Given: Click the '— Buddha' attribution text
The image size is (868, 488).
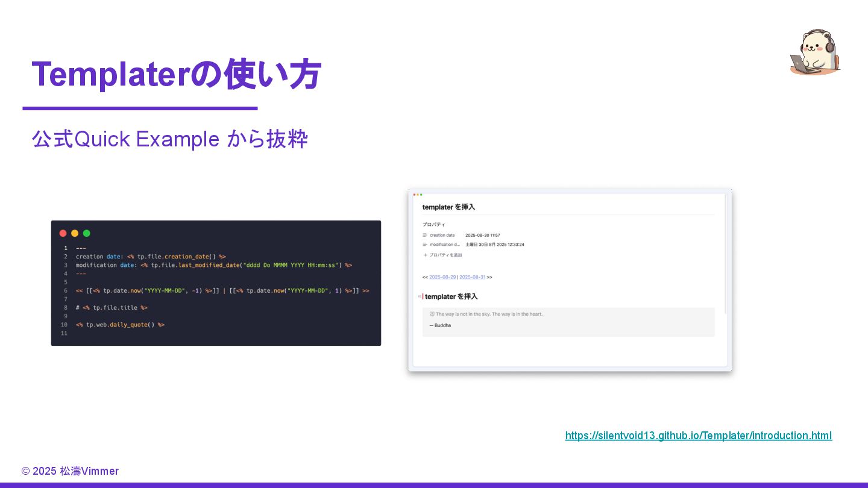Looking at the screenshot, I should tap(440, 325).
